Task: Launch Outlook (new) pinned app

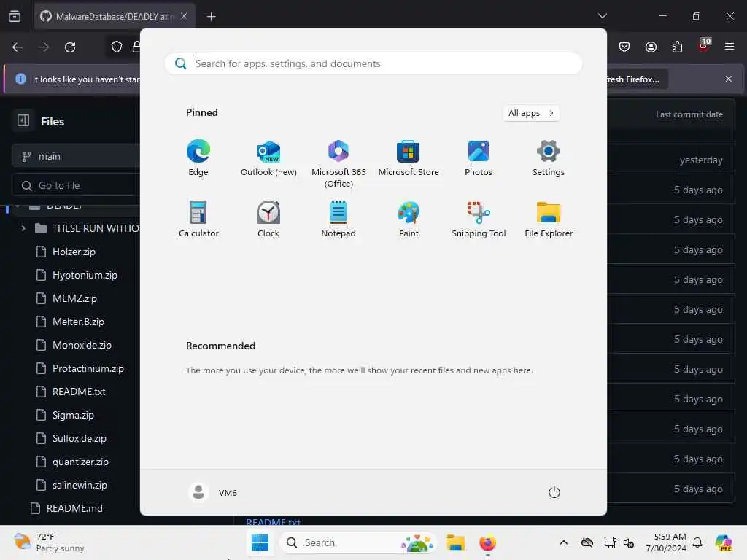Action: pyautogui.click(x=268, y=158)
